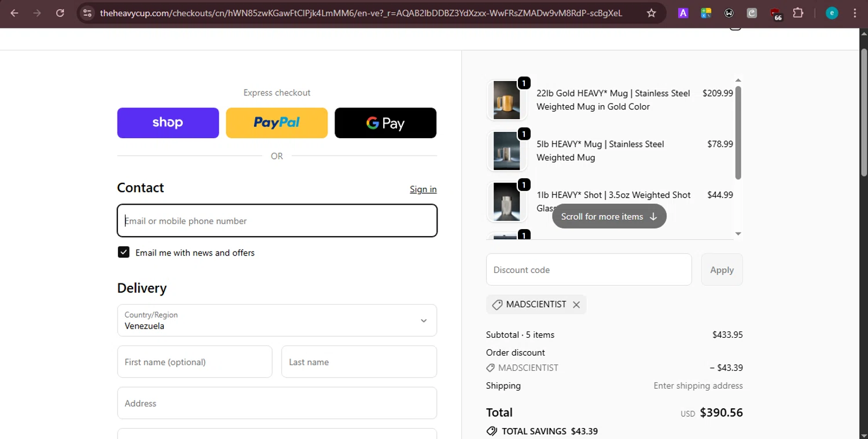
Task: Open the Extensions puzzle-piece menu
Action: [798, 13]
